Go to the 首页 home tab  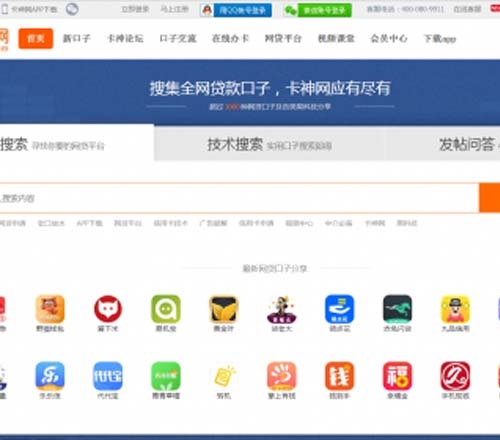[36, 38]
